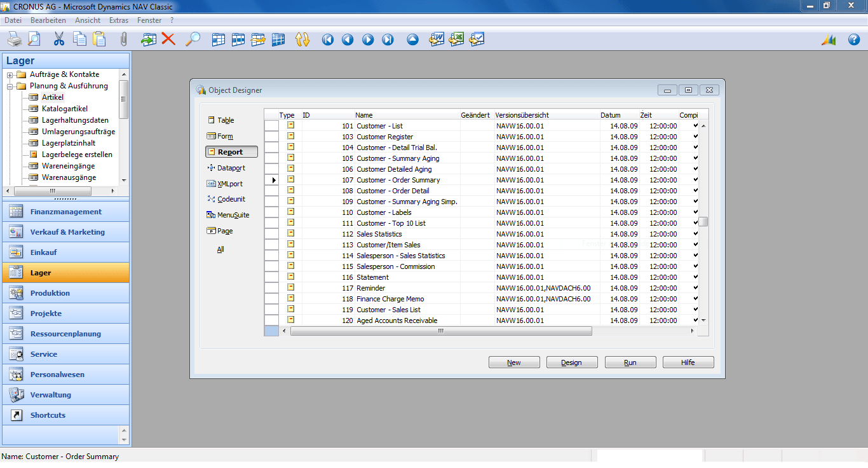Open Print Preview from the toolbar
The image size is (868, 468).
(x=34, y=39)
